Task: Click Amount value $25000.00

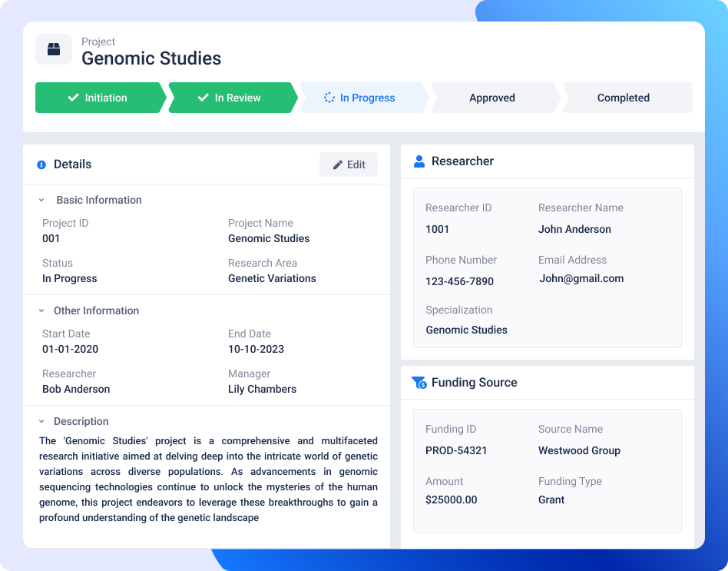Action: pyautogui.click(x=452, y=500)
